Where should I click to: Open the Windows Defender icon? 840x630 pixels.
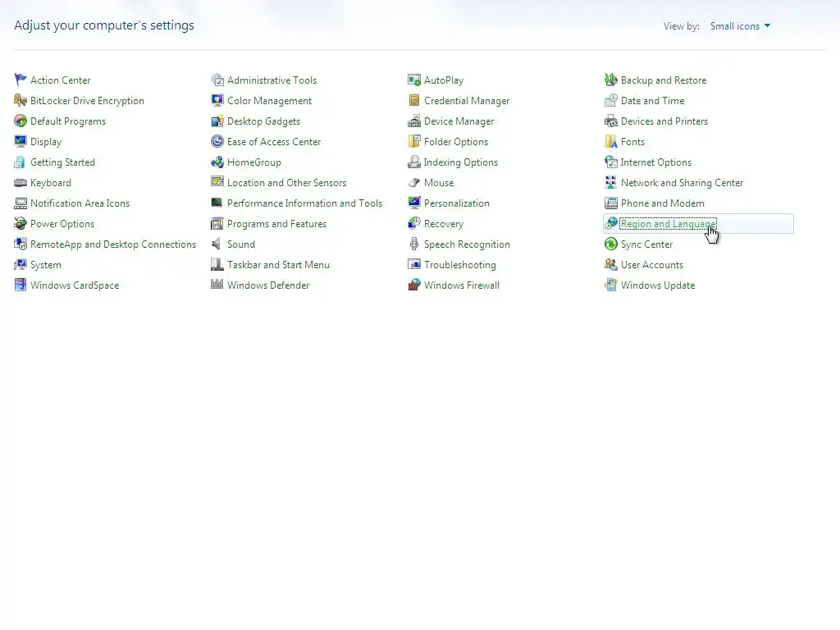click(x=217, y=285)
